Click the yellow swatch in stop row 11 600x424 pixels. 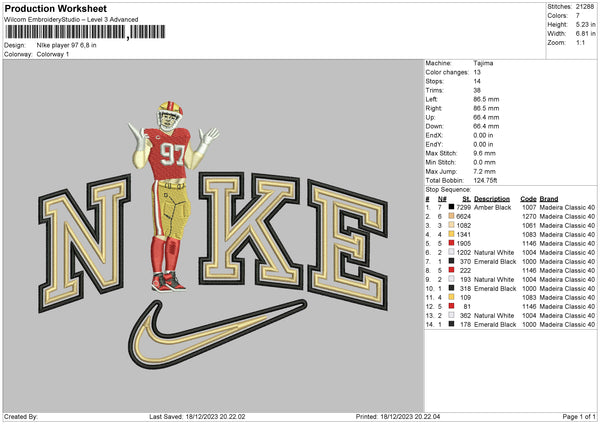point(452,297)
